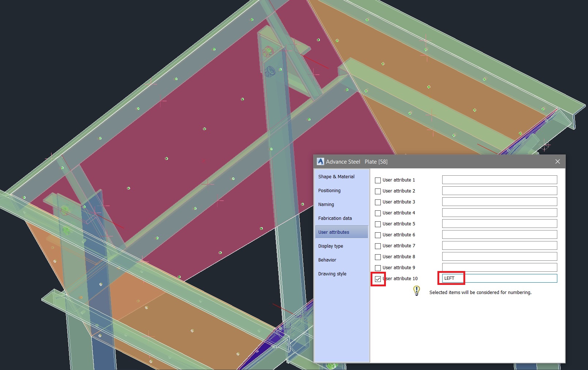Switch to the Display type tab
This screenshot has width=588, height=370.
click(330, 246)
